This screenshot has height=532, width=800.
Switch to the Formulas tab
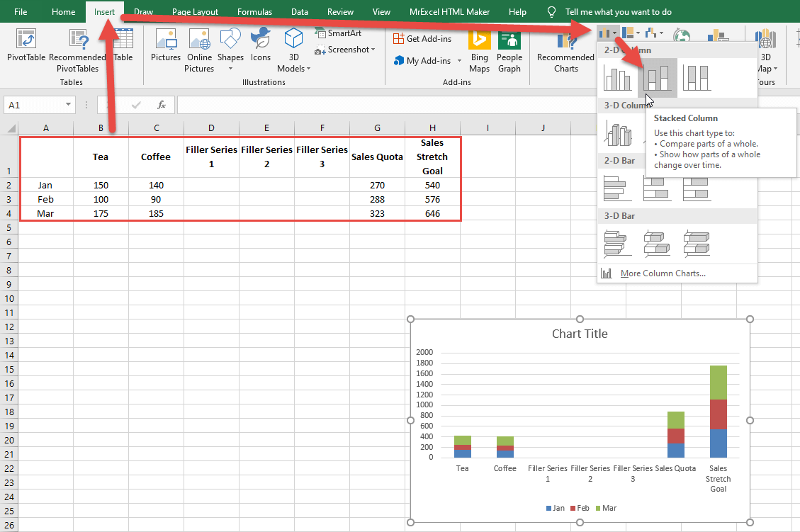click(254, 12)
